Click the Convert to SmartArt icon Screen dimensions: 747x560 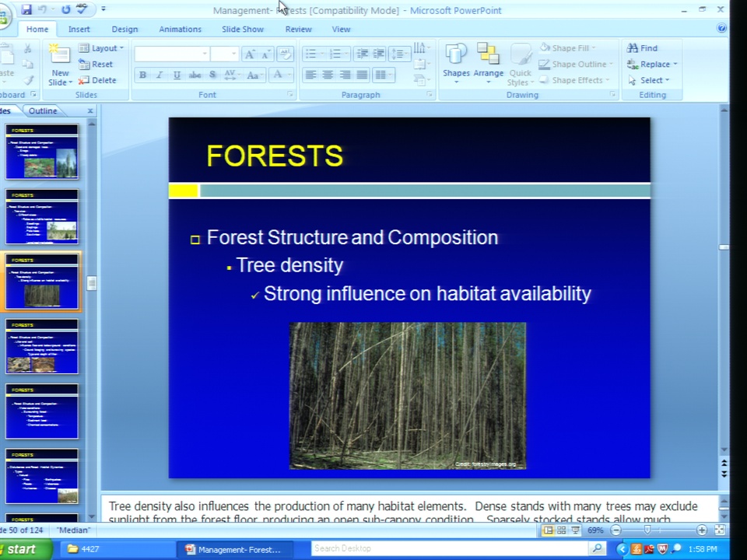[x=421, y=80]
